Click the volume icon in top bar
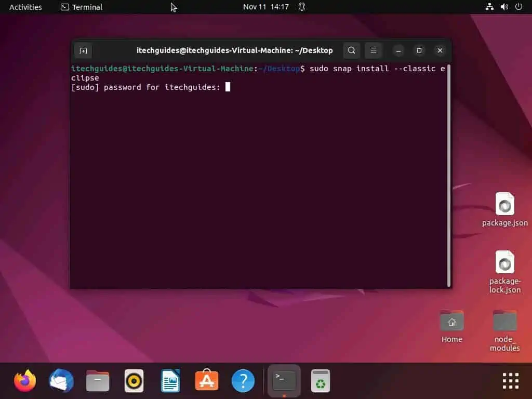Screen dimensions: 532x399 (504, 7)
